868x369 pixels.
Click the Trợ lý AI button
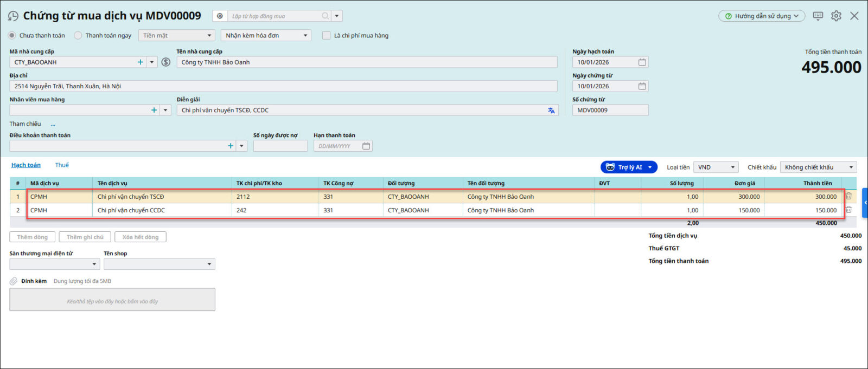coord(628,167)
